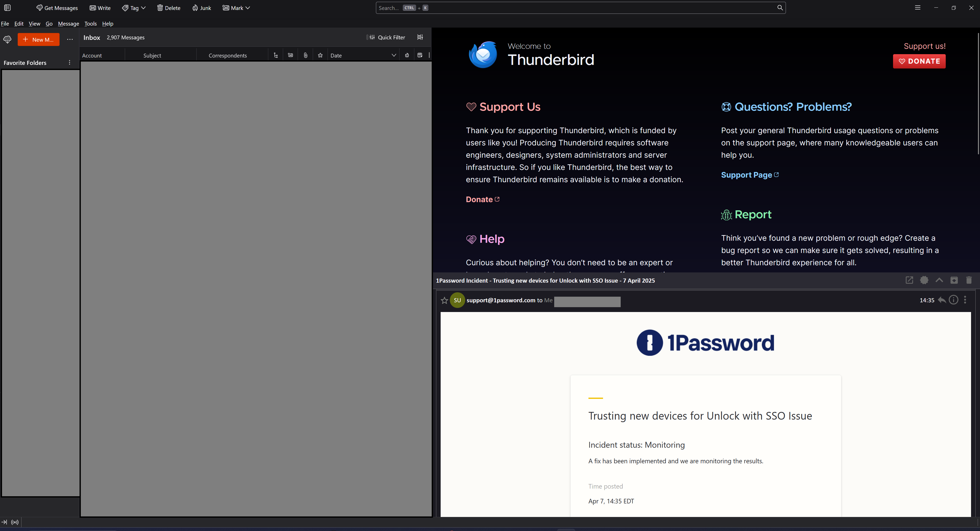Open message in new window icon
The height and width of the screenshot is (531, 980).
point(909,280)
